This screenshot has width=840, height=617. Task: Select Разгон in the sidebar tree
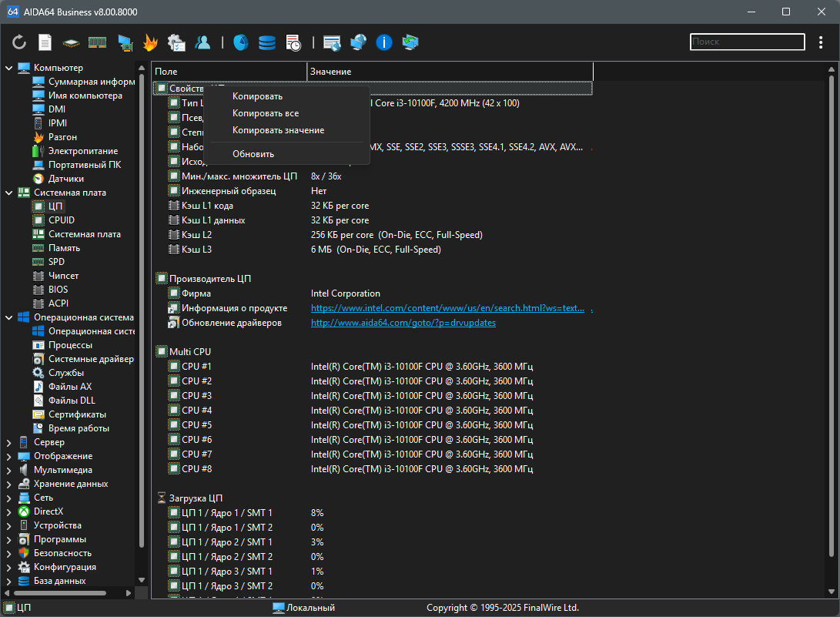[62, 136]
